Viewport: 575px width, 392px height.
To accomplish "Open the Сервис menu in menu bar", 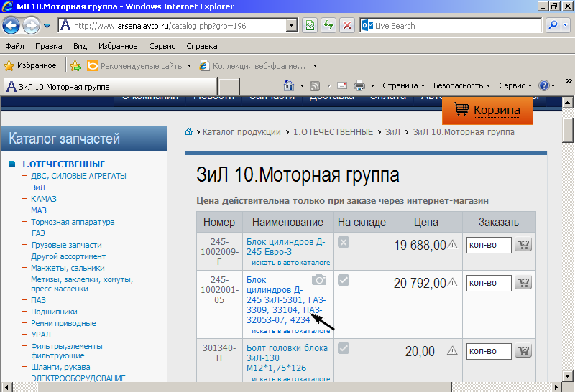I will 162,46.
